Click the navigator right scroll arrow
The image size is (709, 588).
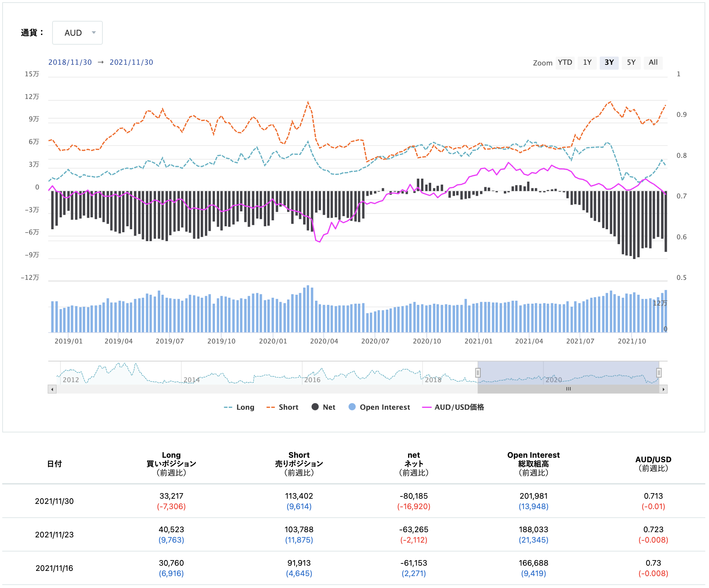click(663, 389)
